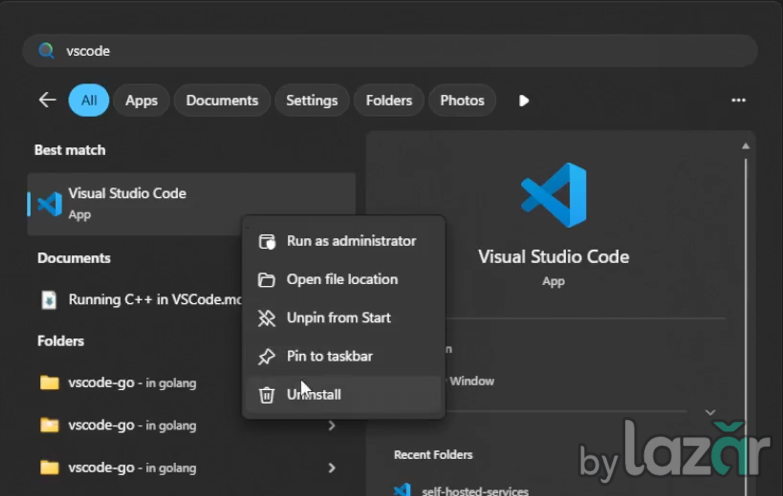Click the Documents section heading
783x496 pixels.
pyautogui.click(x=74, y=258)
